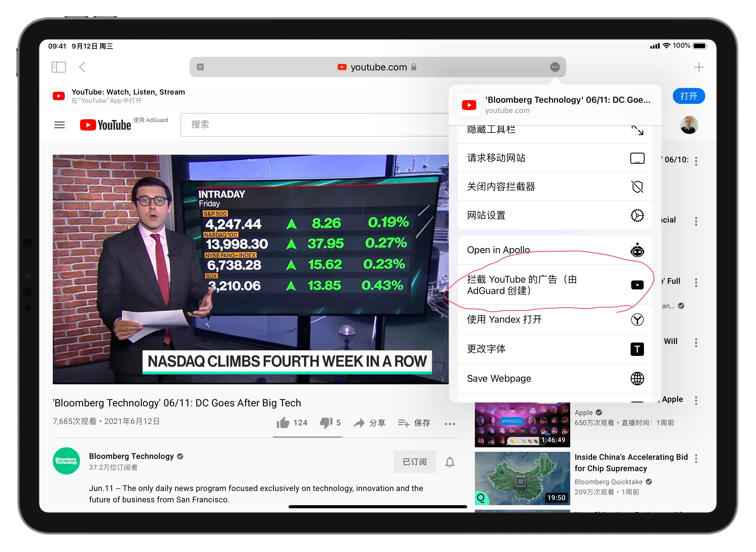Add a new tab with plus icon
This screenshot has height=552, width=756.
tap(699, 67)
